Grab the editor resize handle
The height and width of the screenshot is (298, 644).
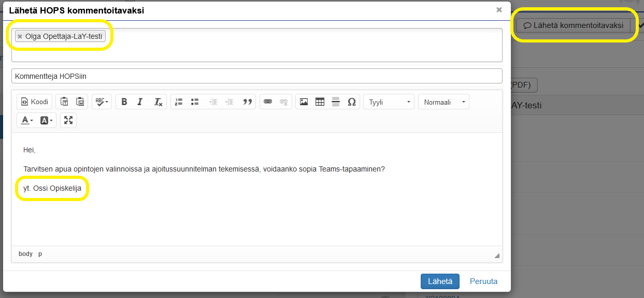click(497, 256)
